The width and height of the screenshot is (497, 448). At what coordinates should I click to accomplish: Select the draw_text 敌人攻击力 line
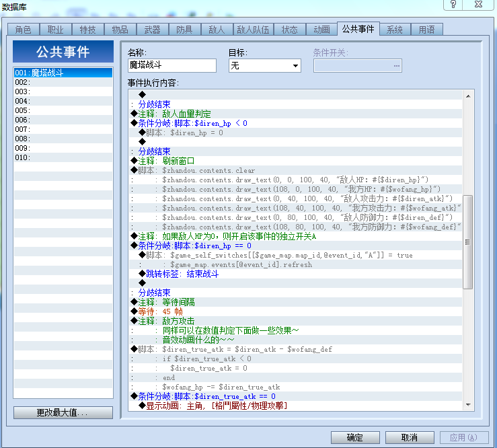[x=295, y=198]
